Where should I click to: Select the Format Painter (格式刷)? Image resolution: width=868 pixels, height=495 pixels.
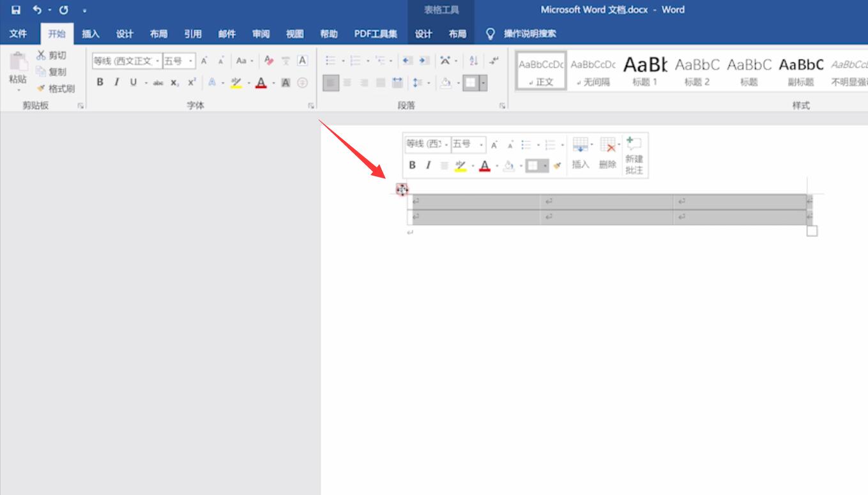[x=56, y=89]
